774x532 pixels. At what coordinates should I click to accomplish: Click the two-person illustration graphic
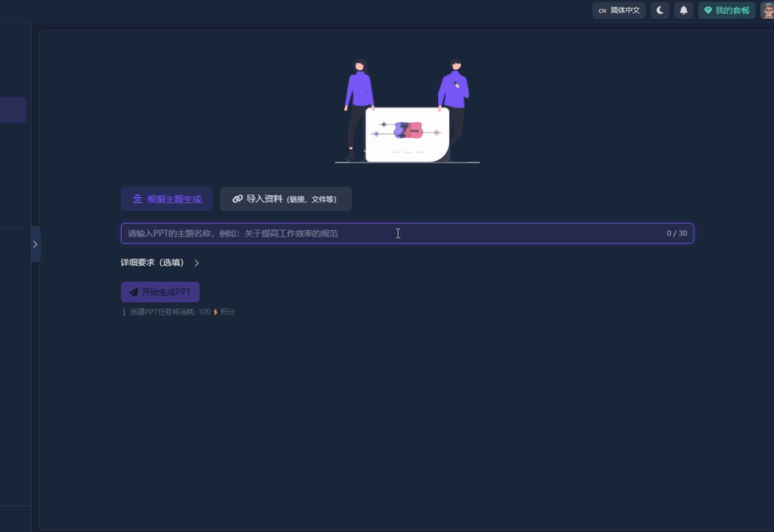pos(407,108)
